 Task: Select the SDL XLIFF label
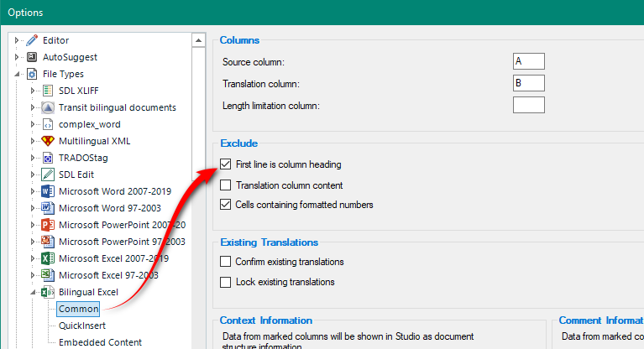coord(78,91)
